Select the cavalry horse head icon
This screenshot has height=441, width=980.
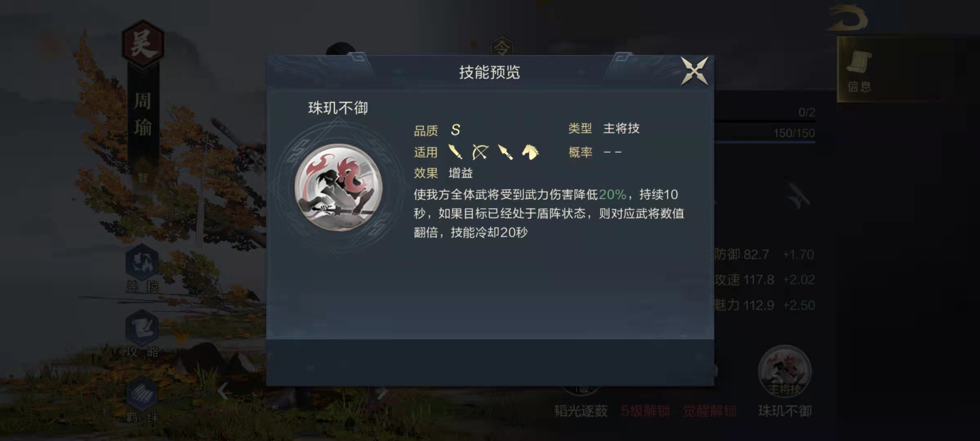pos(530,152)
